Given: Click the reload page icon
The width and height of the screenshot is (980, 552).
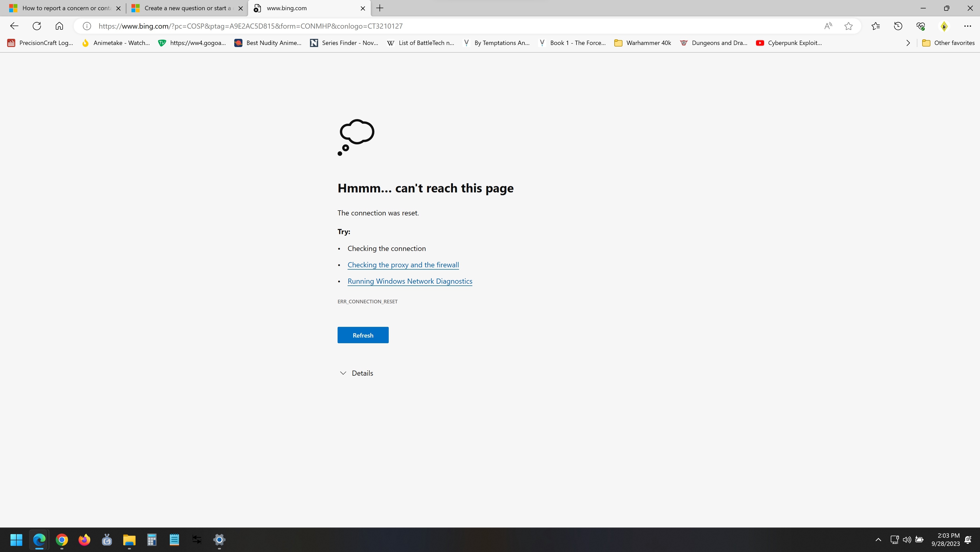Looking at the screenshot, I should click(37, 26).
